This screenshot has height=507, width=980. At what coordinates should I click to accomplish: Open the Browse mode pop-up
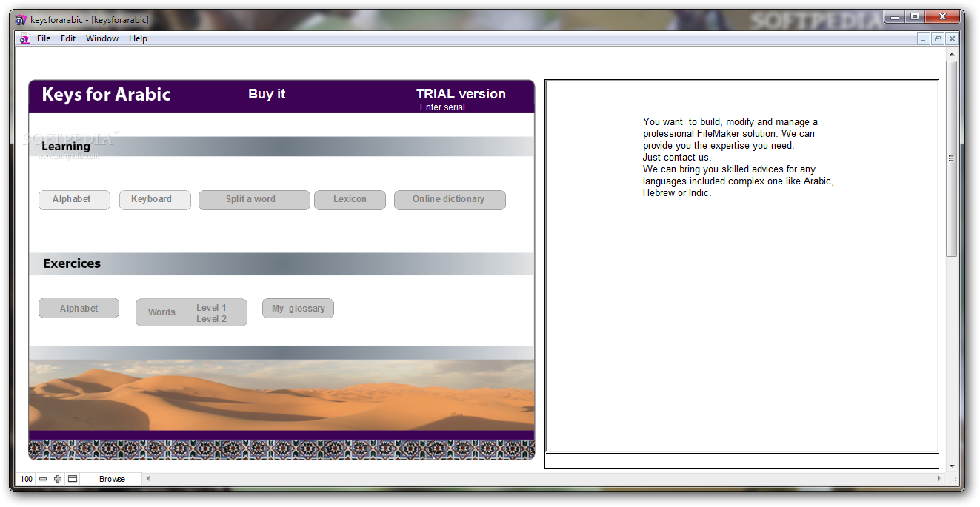pyautogui.click(x=112, y=479)
